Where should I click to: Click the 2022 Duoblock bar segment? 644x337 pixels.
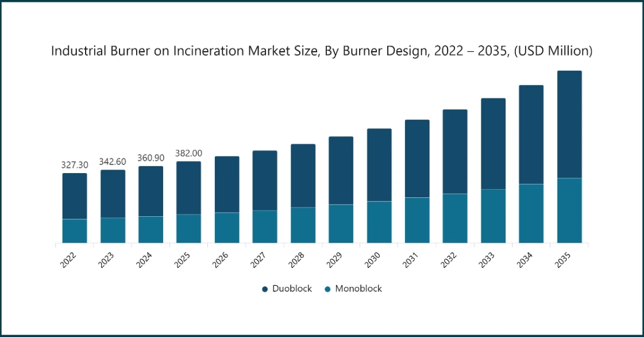[x=75, y=197]
